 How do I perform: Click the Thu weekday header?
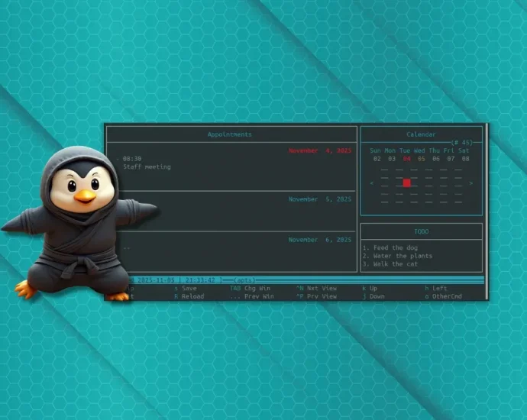point(435,150)
